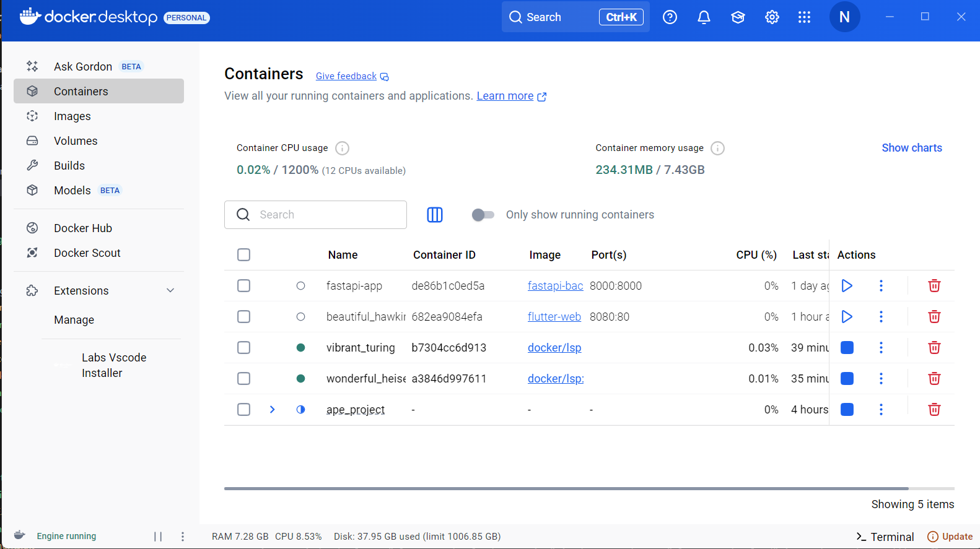The width and height of the screenshot is (980, 549).
Task: Check the select-all containers checkbox
Action: [x=244, y=255]
